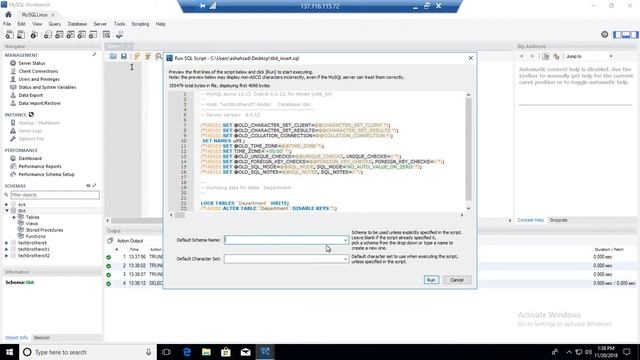Viewport: 640px width, 360px height.
Task: Switch to the Context Help tab
Action: click(x=531, y=220)
